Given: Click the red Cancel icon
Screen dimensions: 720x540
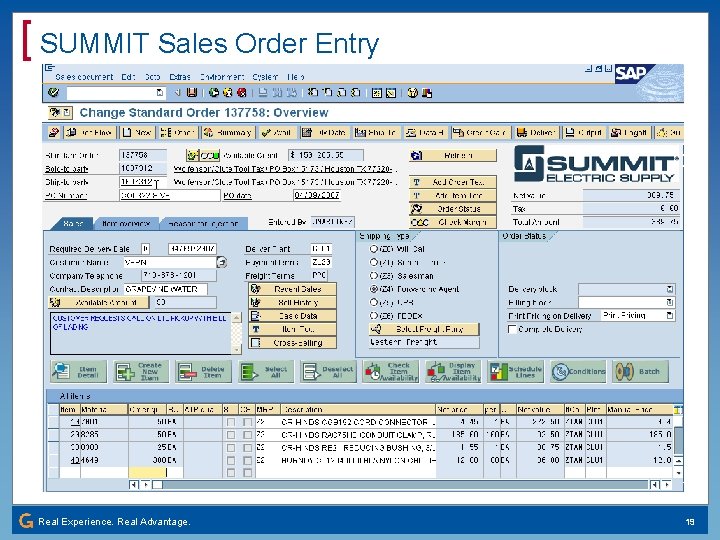Looking at the screenshot, I should 242,93.
